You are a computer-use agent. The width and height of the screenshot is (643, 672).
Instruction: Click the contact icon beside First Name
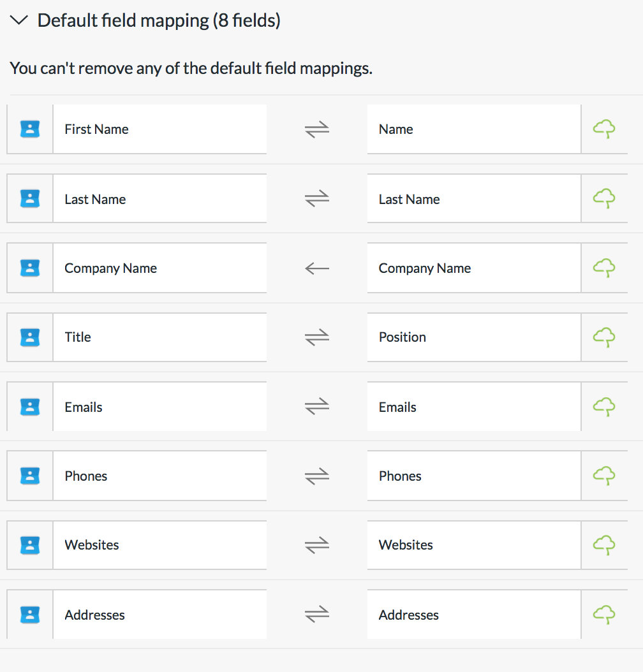pos(30,129)
